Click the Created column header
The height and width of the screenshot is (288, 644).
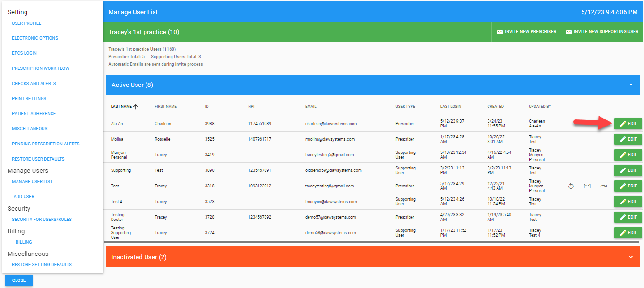click(496, 107)
